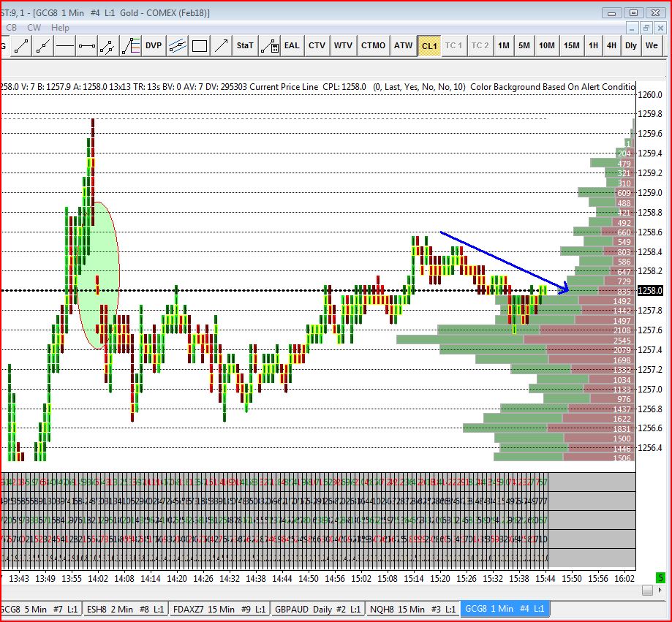
Task: Click the 1260.0 price scale label
Action: [650, 95]
